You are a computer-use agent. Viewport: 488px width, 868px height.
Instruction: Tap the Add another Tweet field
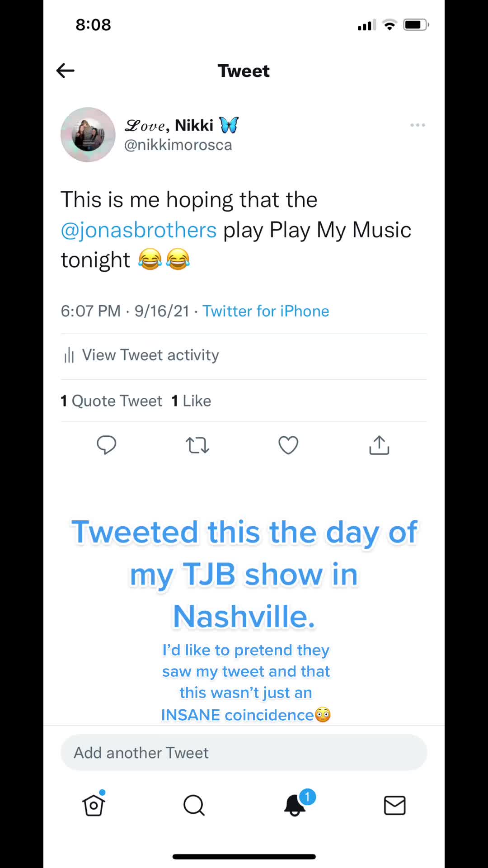click(244, 753)
